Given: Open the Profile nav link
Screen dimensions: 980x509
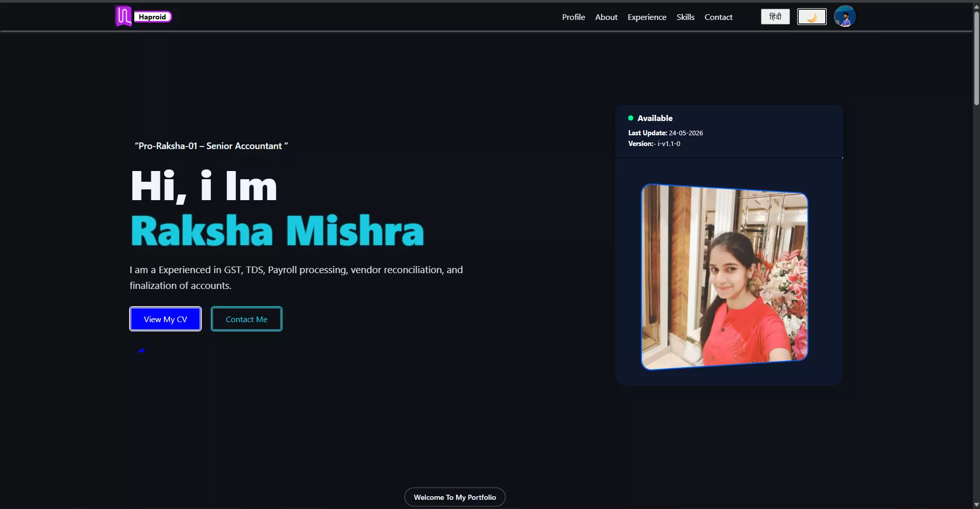Looking at the screenshot, I should pos(573,17).
